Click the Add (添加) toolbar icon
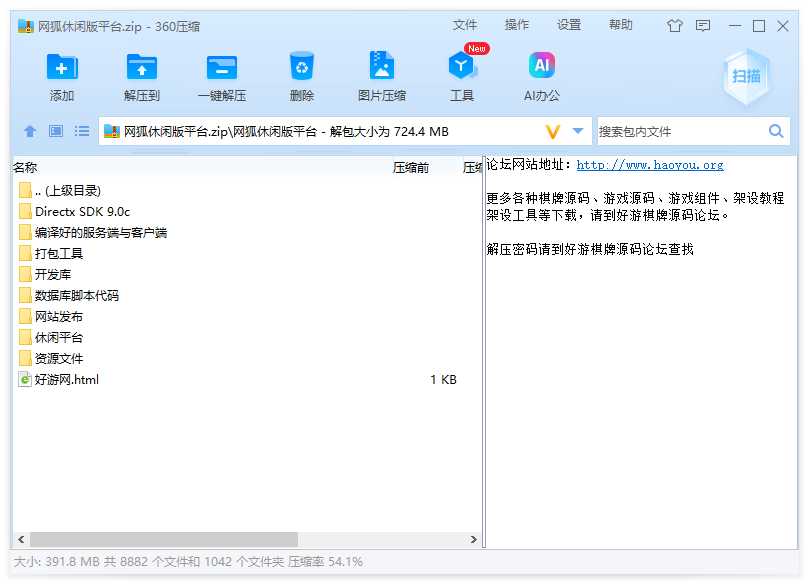Image resolution: width=809 pixels, height=584 pixels. click(62, 67)
